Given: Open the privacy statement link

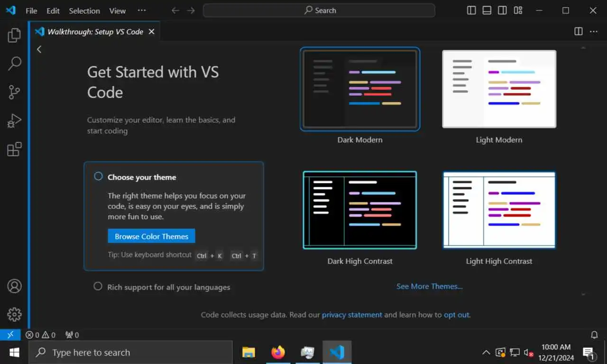Looking at the screenshot, I should tap(352, 315).
